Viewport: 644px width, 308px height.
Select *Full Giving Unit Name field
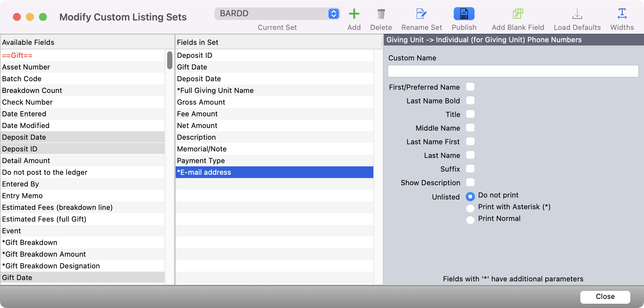[215, 90]
